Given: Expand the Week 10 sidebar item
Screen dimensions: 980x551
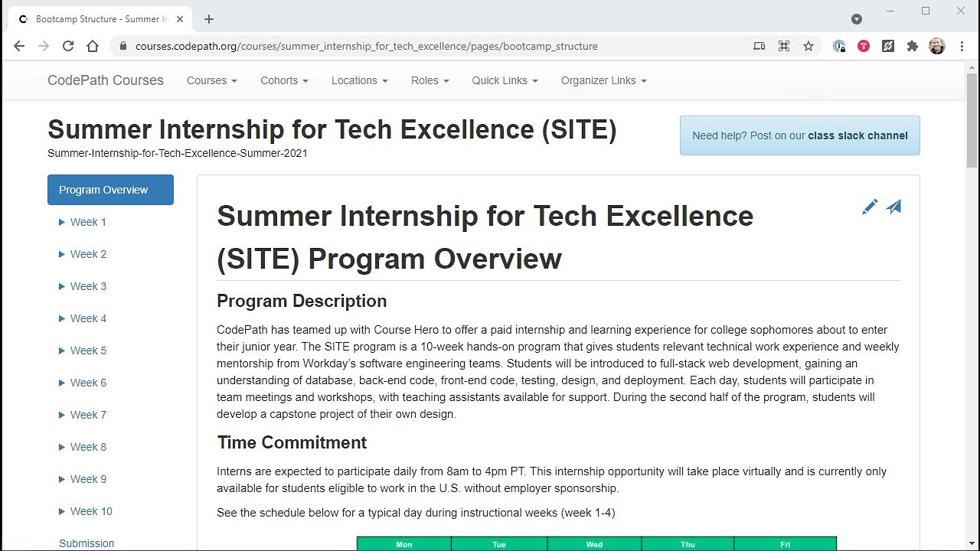Looking at the screenshot, I should (90, 511).
